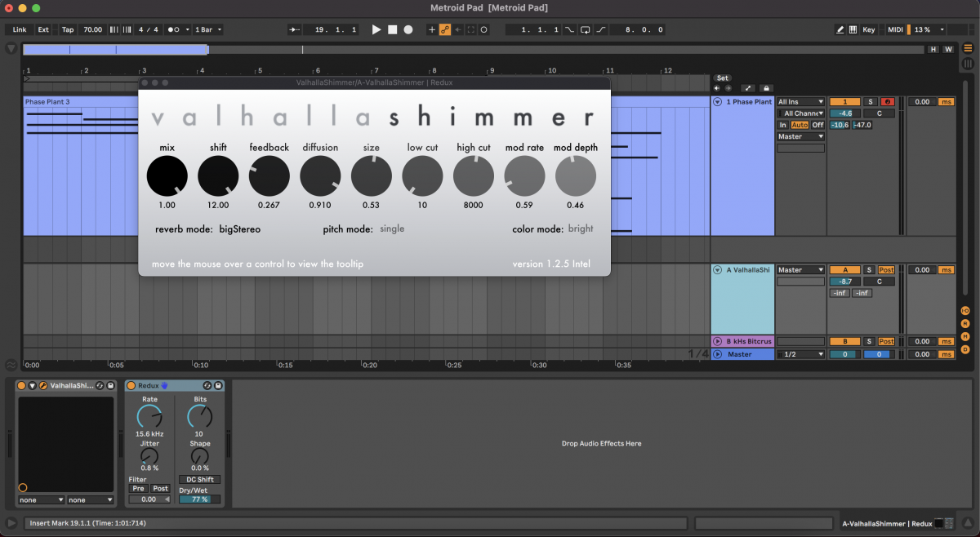Screen dimensions: 980x537
Task: Toggle the metronome
Action: (174, 29)
